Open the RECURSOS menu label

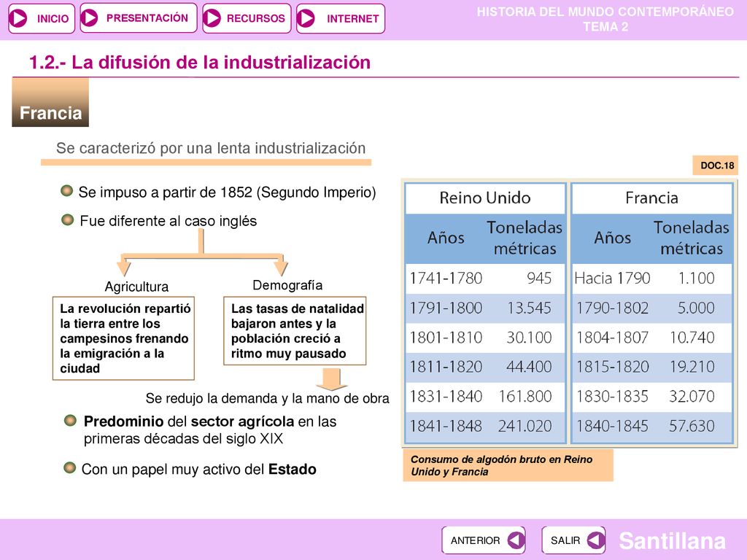click(x=255, y=18)
